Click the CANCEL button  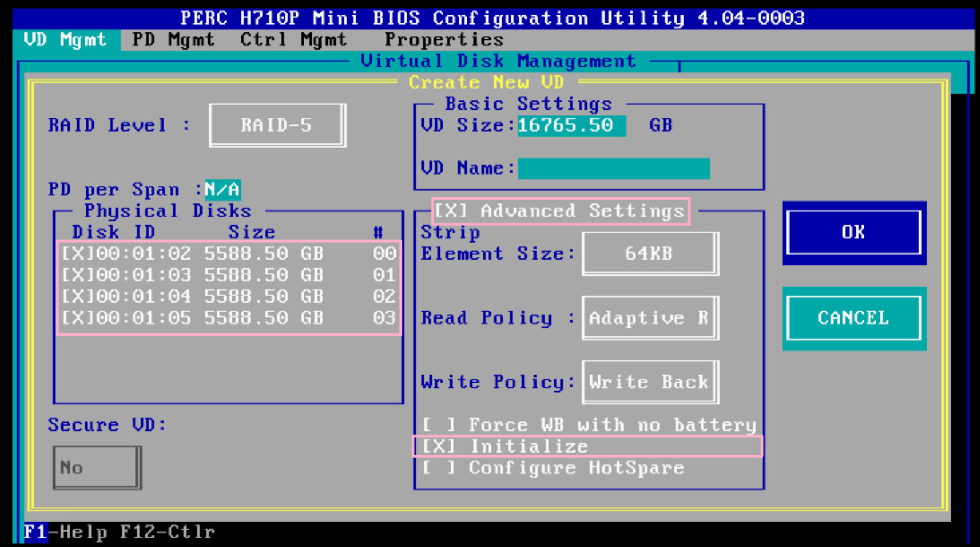coord(854,318)
